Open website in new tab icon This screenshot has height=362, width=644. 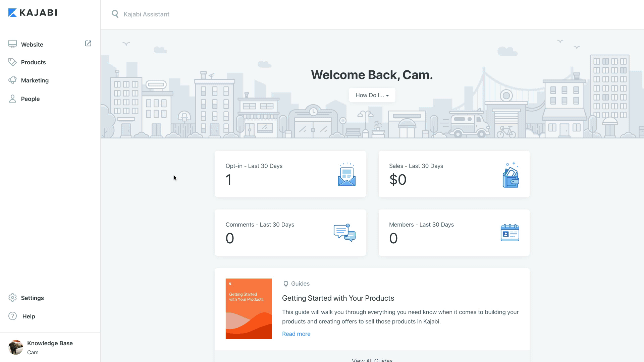pyautogui.click(x=88, y=44)
